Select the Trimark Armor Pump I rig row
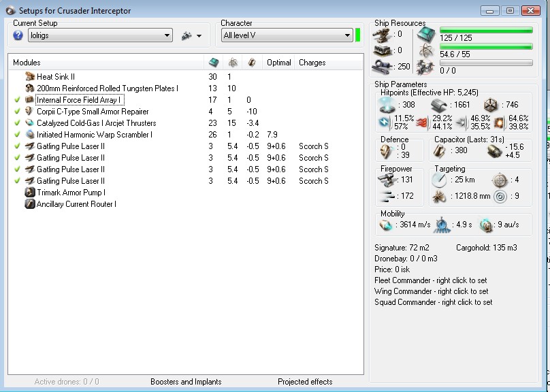The width and height of the screenshot is (550, 392). click(71, 193)
